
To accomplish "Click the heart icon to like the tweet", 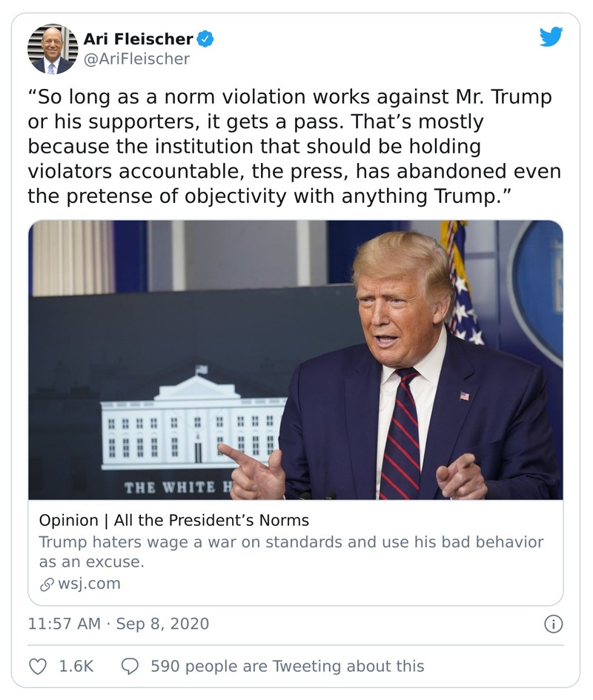I will (x=36, y=666).
